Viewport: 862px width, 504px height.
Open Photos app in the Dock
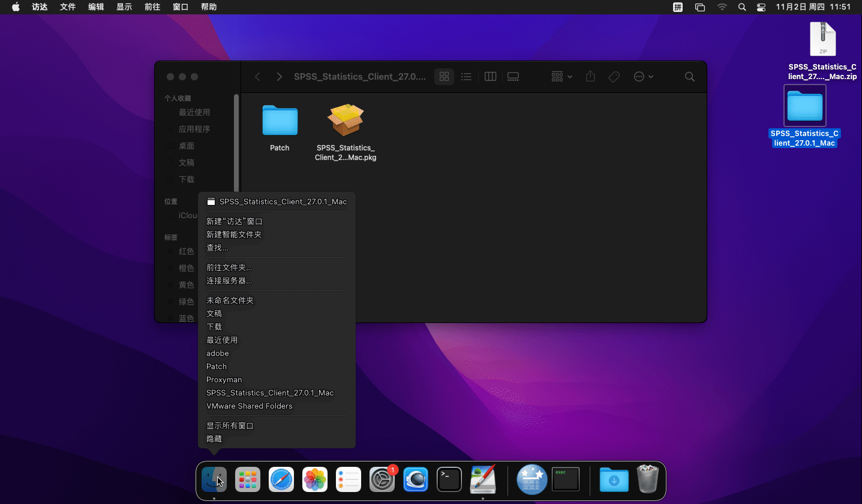pos(315,479)
